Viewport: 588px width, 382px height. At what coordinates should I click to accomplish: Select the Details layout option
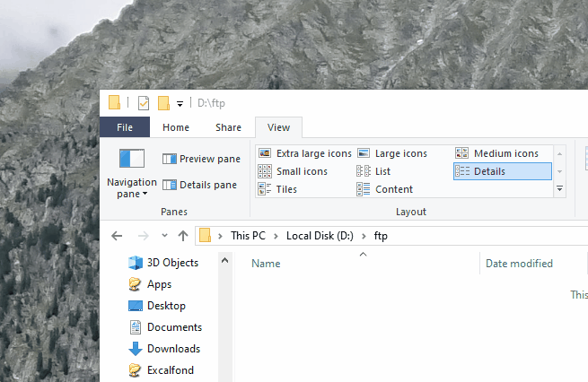pos(503,171)
